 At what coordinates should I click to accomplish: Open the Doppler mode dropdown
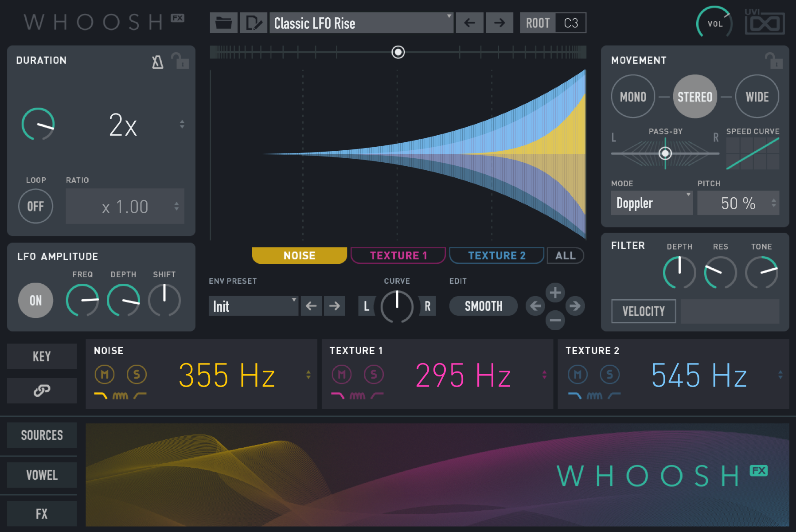651,203
